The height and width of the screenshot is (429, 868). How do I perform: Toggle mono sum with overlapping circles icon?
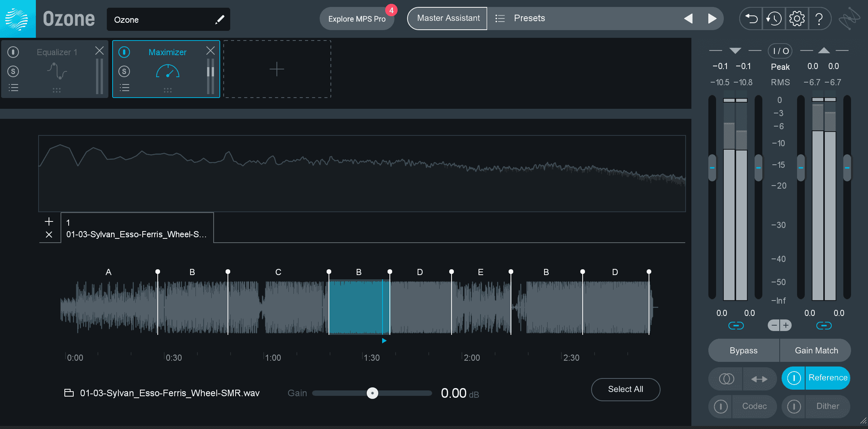[x=726, y=379]
